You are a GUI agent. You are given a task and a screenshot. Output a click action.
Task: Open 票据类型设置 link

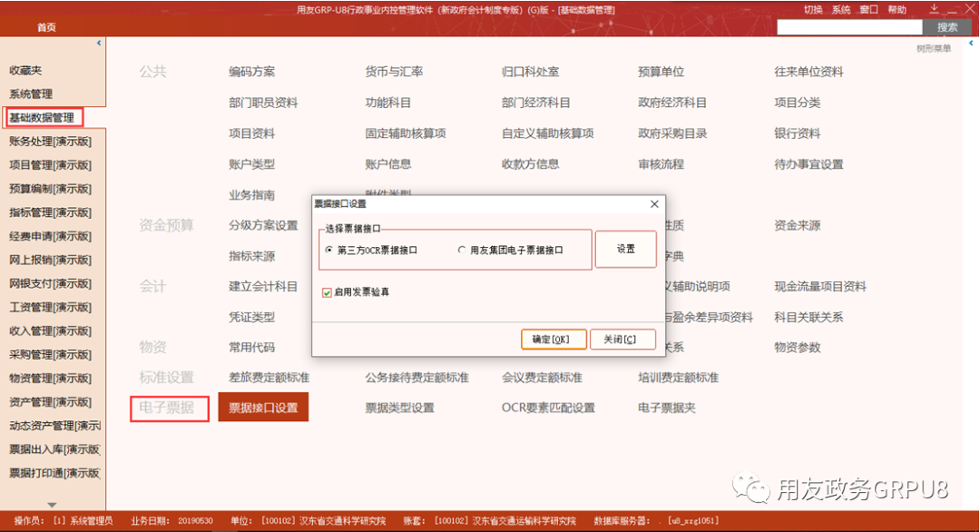coord(399,409)
